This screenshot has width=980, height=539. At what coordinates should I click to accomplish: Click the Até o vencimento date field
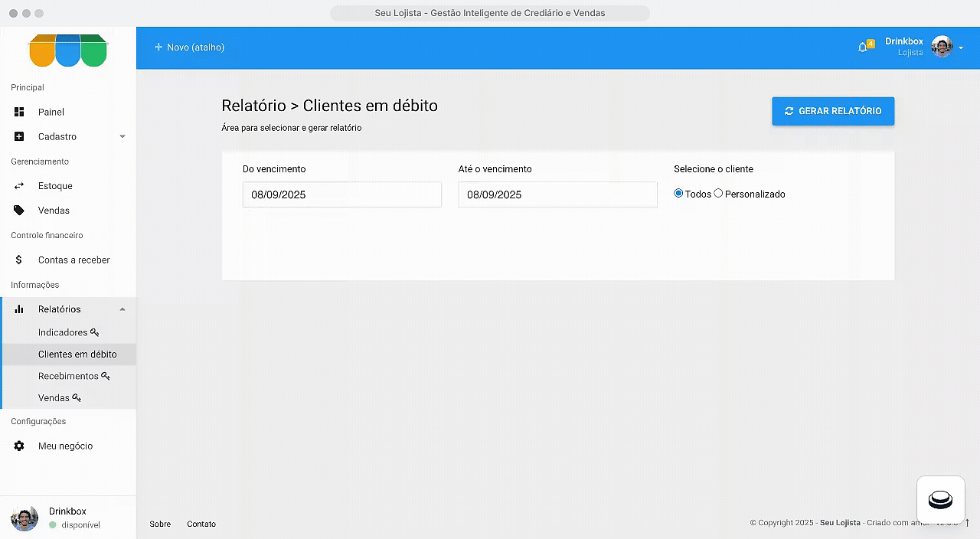tap(557, 194)
